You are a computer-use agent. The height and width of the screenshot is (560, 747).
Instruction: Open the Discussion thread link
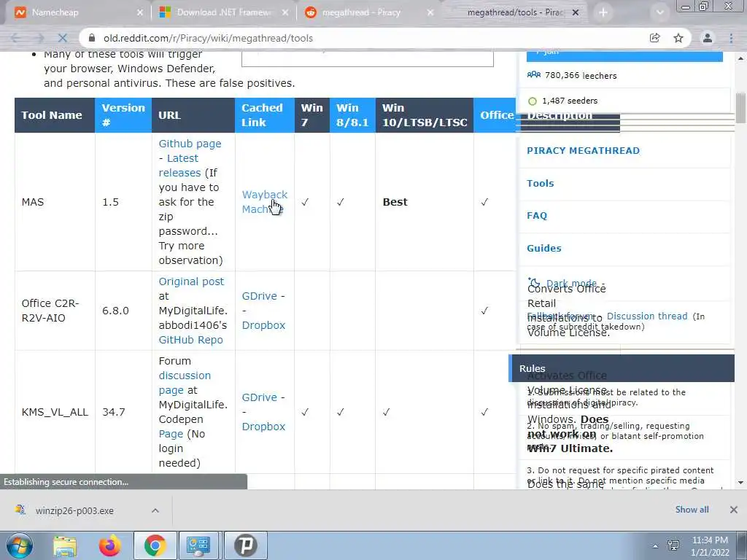(647, 316)
